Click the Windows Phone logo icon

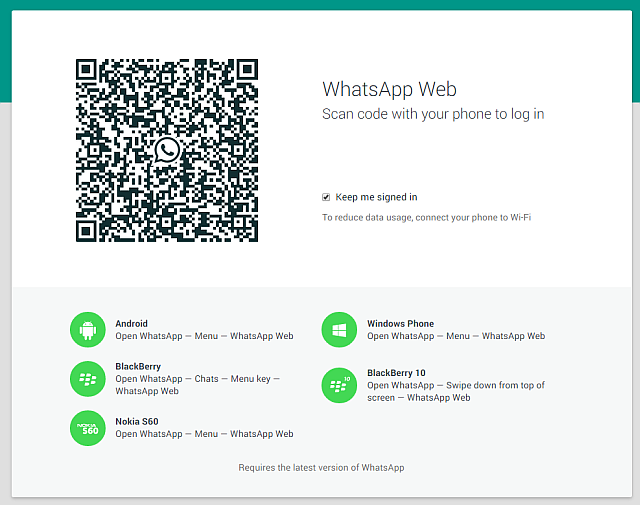pyautogui.click(x=339, y=330)
